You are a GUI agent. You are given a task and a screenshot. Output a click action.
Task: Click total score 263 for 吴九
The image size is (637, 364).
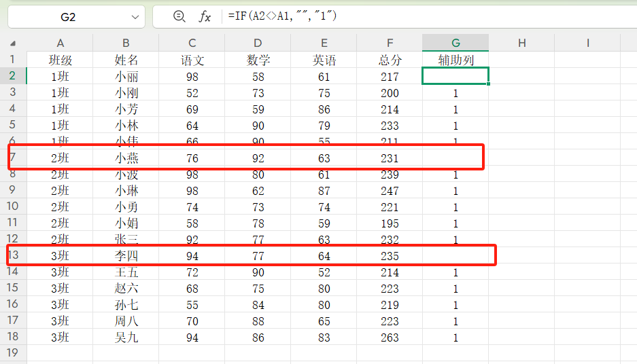pos(390,338)
